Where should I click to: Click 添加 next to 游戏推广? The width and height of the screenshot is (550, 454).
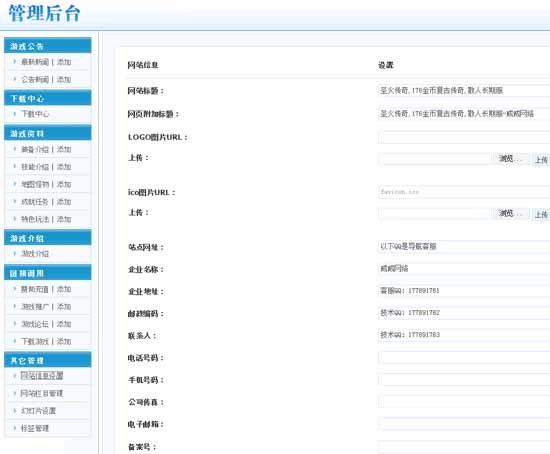coord(64,307)
